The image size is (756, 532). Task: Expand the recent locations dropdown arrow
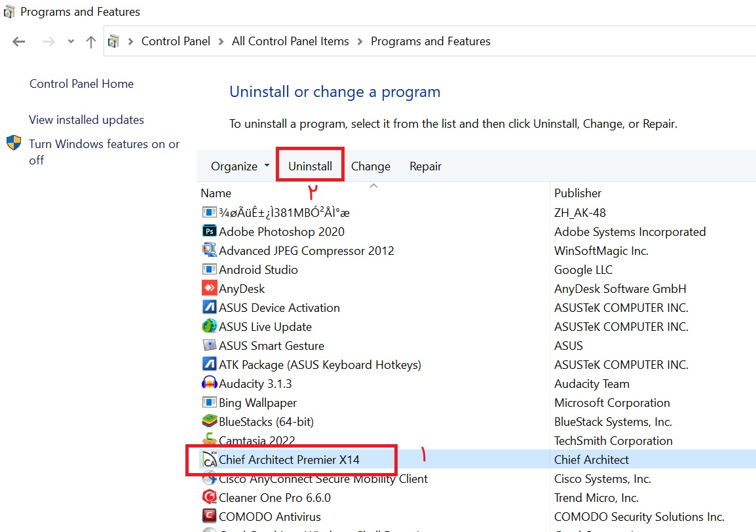point(71,41)
